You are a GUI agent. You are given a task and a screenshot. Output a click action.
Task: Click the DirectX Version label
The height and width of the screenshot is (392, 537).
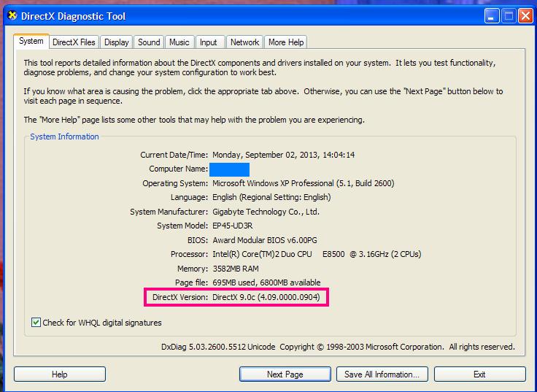tap(180, 297)
